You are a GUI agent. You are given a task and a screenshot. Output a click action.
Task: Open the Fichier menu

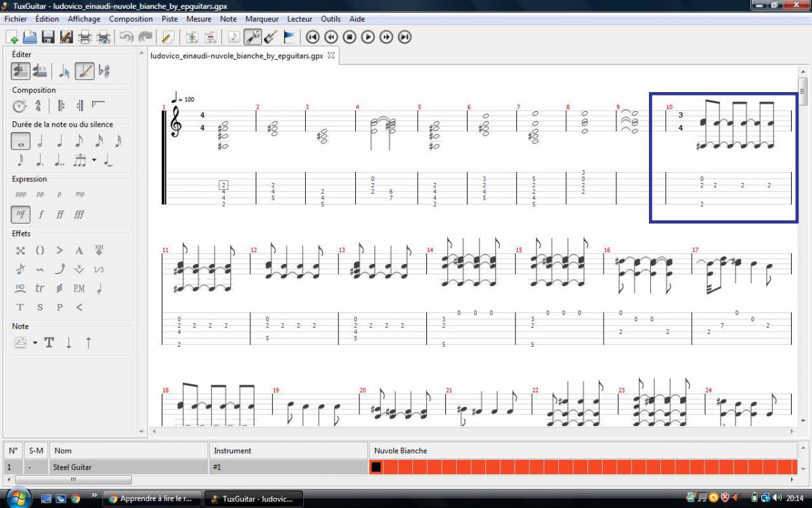(x=15, y=19)
